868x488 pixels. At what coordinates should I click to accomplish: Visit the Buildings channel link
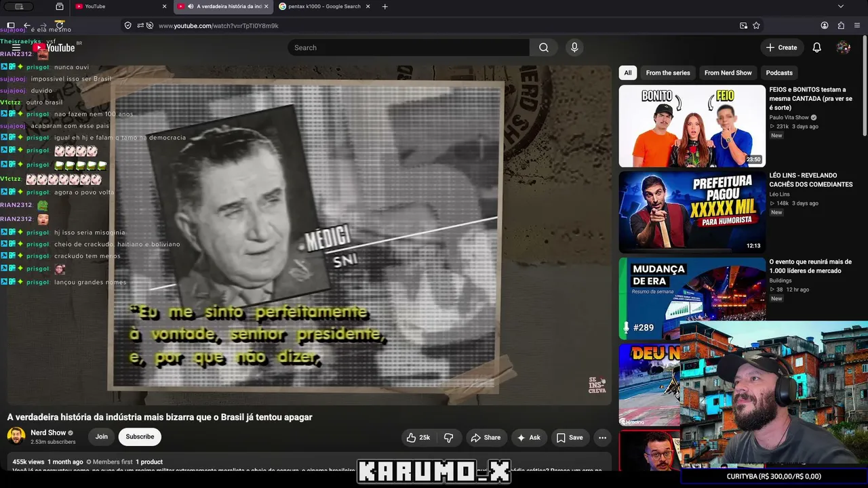pos(781,281)
